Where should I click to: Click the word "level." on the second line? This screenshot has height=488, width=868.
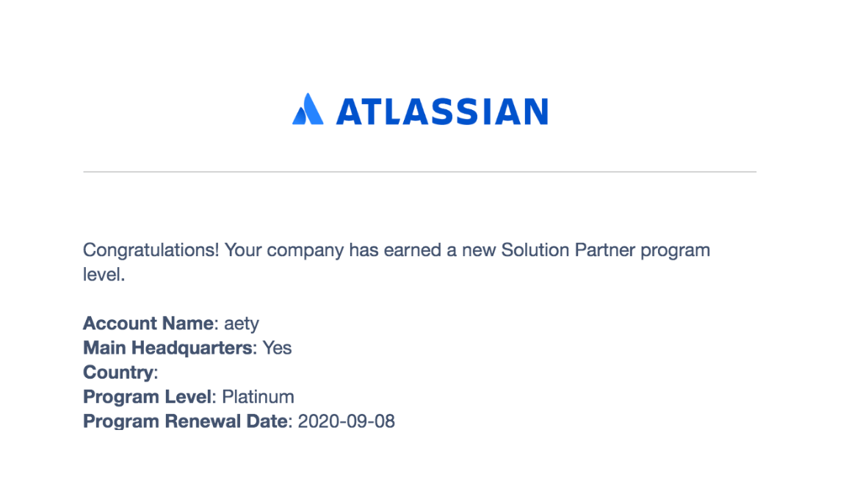tap(104, 274)
